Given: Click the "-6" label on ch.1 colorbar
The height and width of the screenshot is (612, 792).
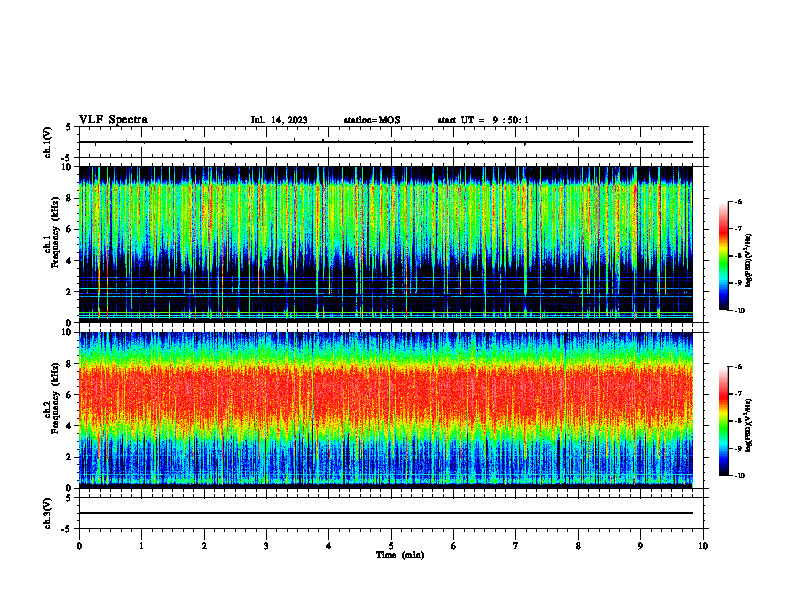Looking at the screenshot, I should pos(738,202).
